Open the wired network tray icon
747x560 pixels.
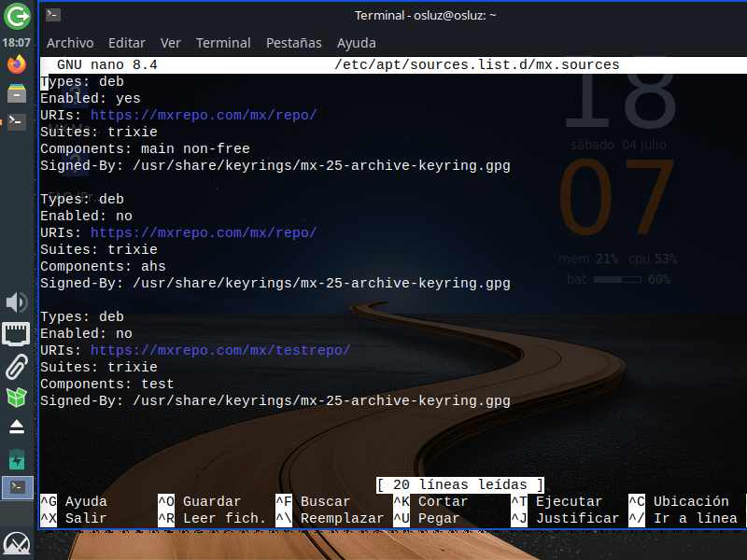(16, 334)
